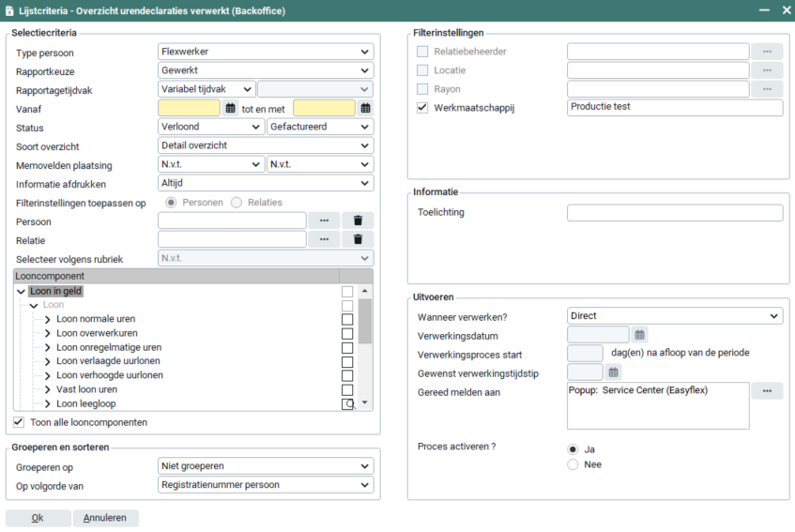Open Relatie lookup with ellipsis button
The height and width of the screenshot is (532, 795).
tap(324, 239)
